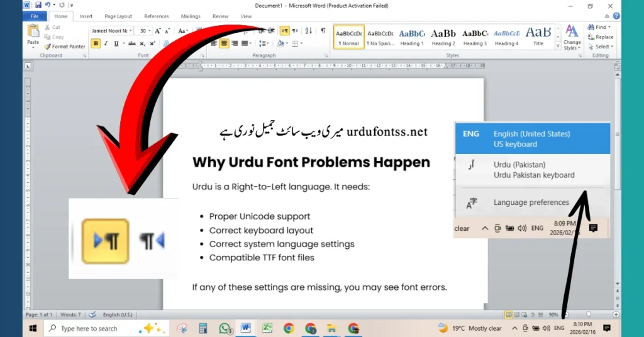Screen dimensions: 644x337
Task: Apply the Heading 1 style
Action: (412, 37)
